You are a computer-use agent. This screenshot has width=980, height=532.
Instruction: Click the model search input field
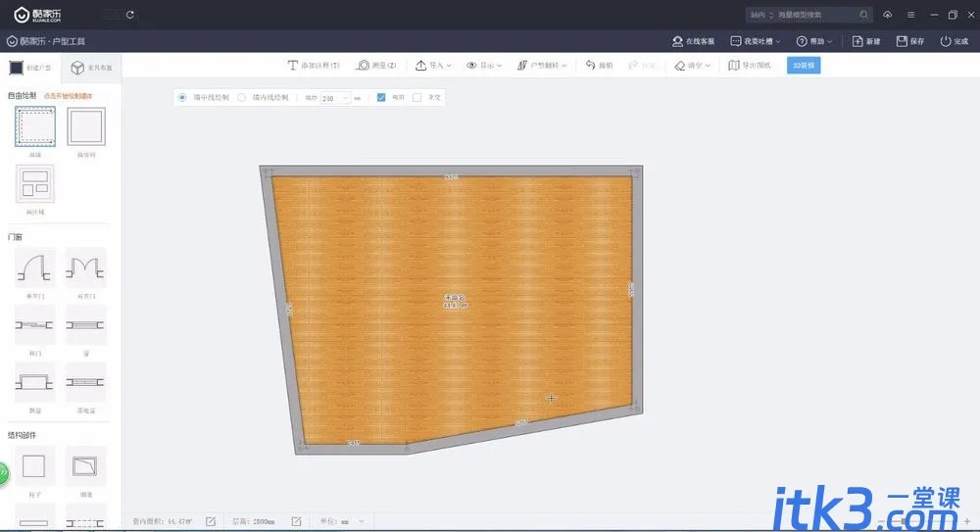[x=817, y=15]
